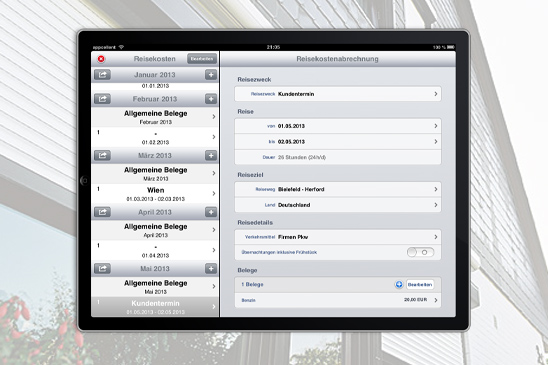Toggle Übernachtungen inklusive Frühstück switch
Screen dimensions: 548x365
[420, 252]
